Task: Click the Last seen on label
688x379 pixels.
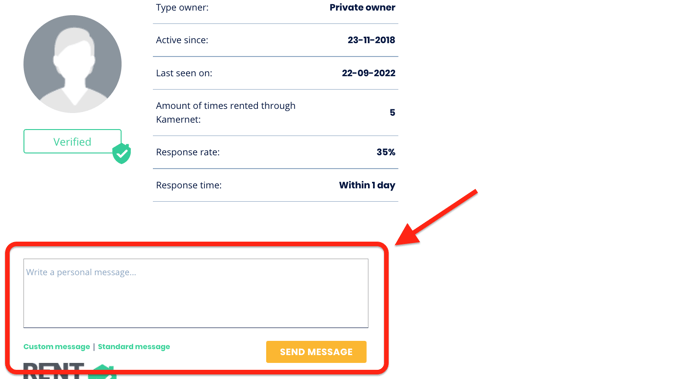Action: (184, 73)
